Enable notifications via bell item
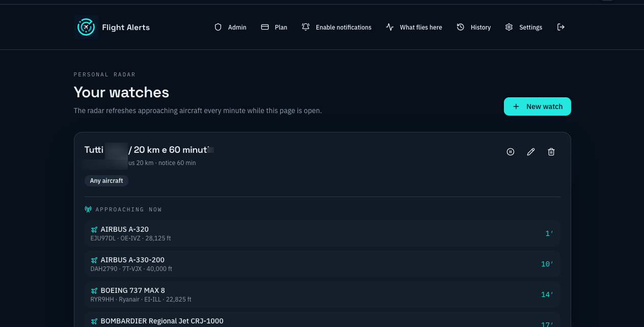Image resolution: width=644 pixels, height=327 pixels. pyautogui.click(x=336, y=27)
